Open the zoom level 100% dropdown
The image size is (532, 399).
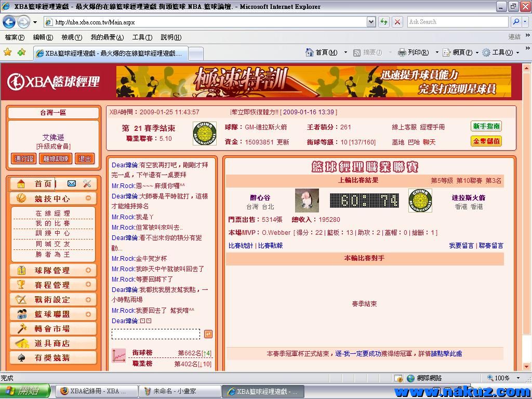518,378
